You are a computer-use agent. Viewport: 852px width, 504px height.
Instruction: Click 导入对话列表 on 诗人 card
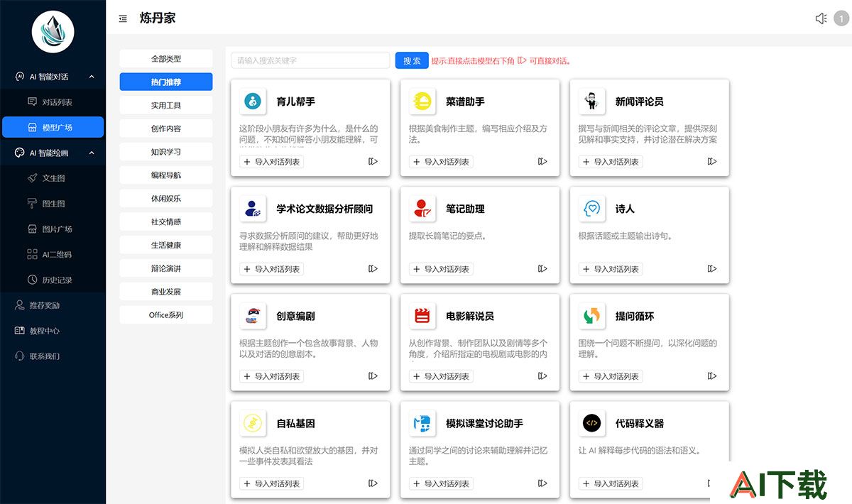(611, 269)
